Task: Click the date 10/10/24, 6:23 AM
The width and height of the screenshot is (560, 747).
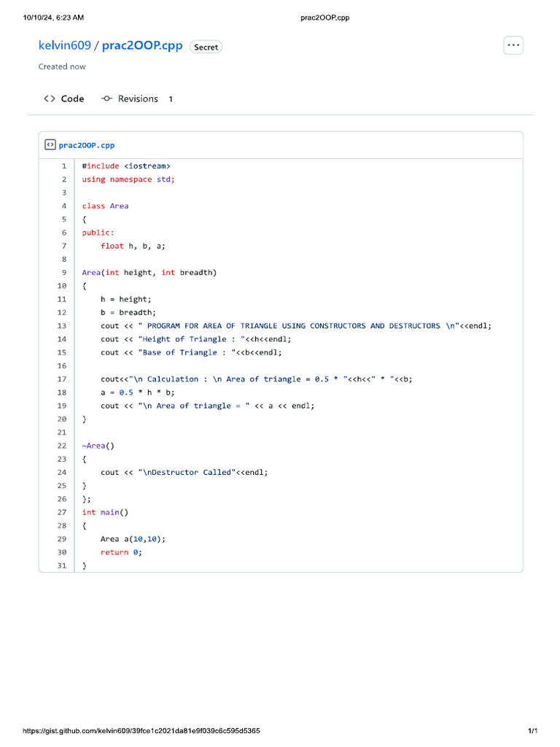Action: pyautogui.click(x=53, y=18)
